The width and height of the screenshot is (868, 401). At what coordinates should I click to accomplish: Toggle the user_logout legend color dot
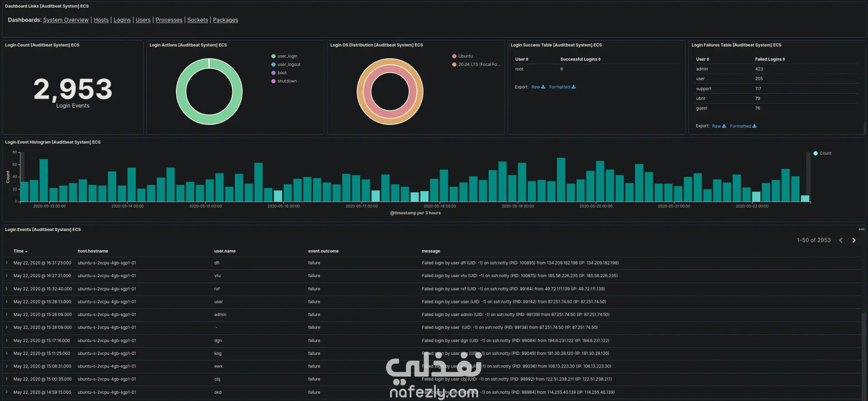(274, 65)
